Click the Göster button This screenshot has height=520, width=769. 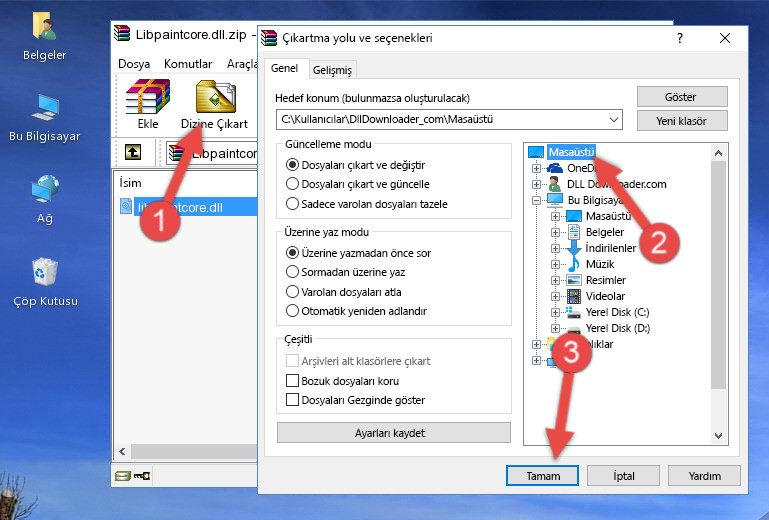coord(682,97)
